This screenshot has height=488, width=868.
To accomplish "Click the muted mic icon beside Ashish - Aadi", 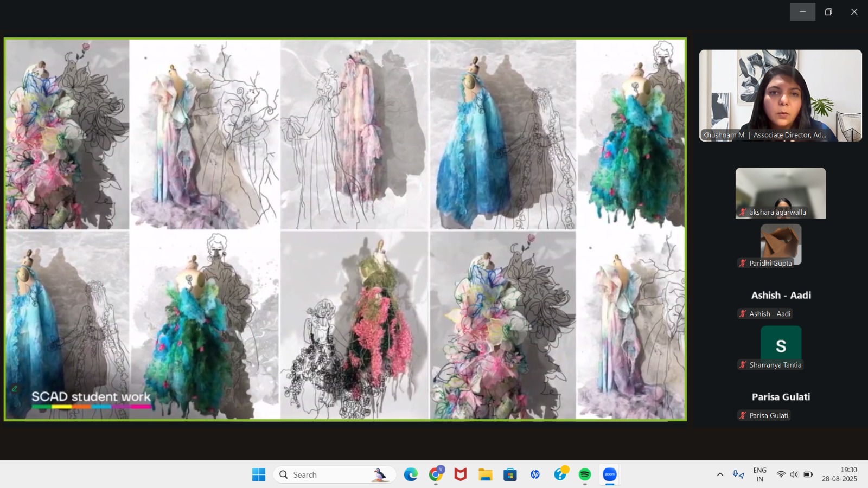I will click(x=743, y=314).
